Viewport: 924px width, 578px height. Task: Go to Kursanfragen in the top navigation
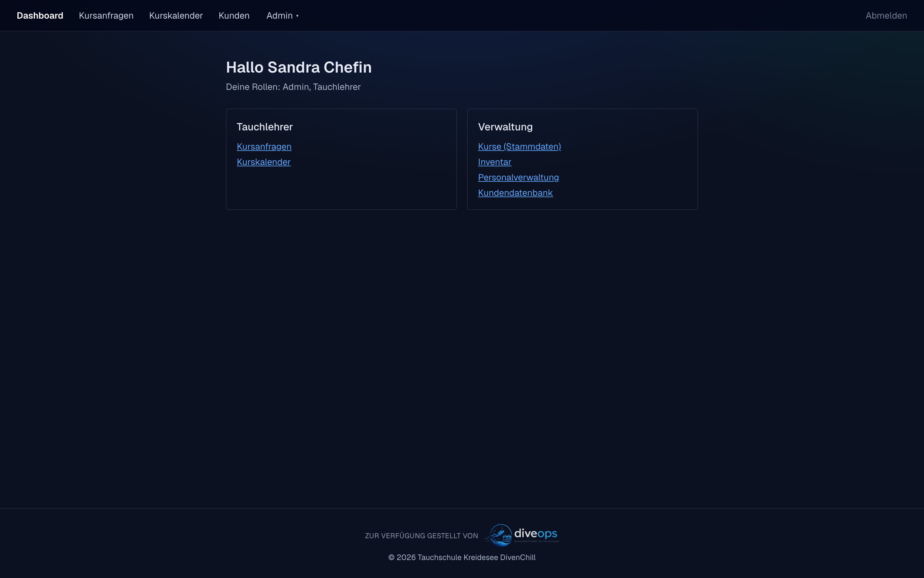tap(106, 16)
